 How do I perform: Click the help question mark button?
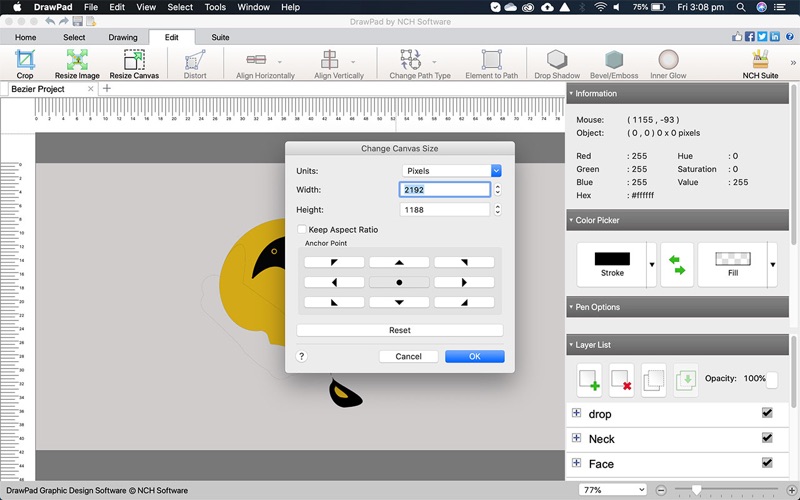302,356
